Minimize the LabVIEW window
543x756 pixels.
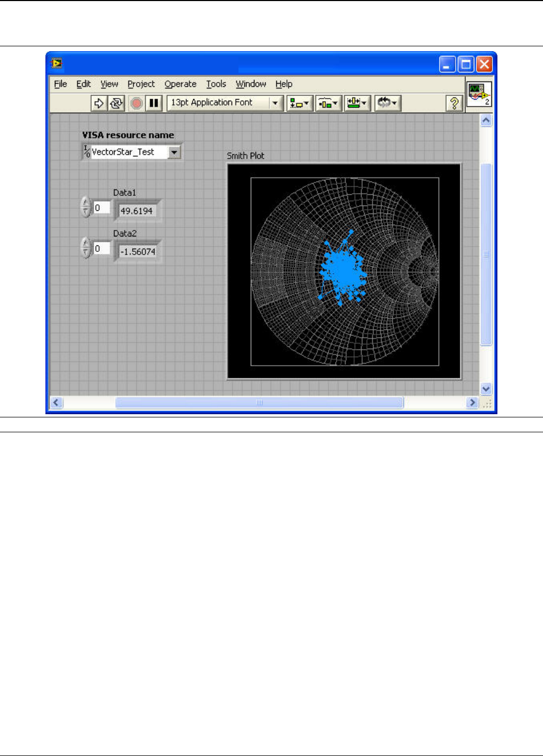coord(447,64)
